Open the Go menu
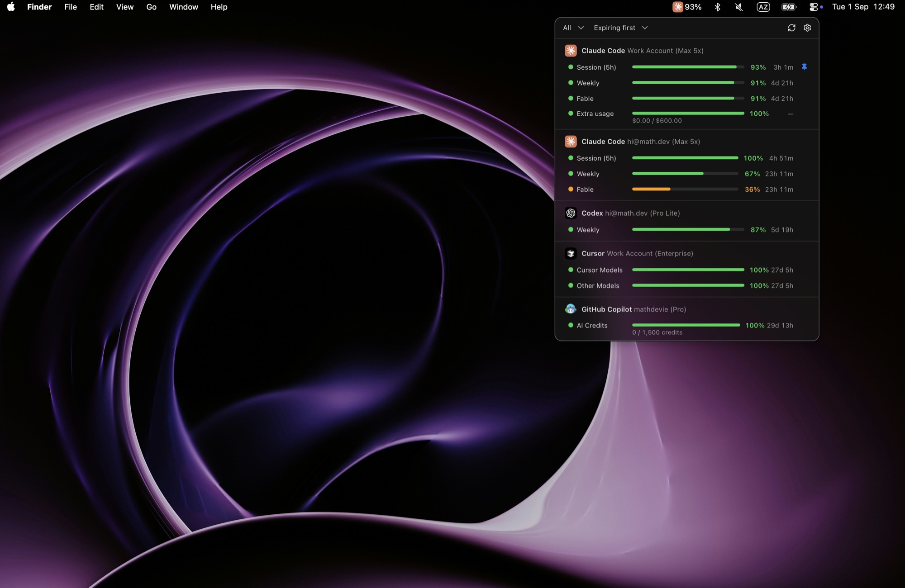This screenshot has height=588, width=905. pos(152,7)
